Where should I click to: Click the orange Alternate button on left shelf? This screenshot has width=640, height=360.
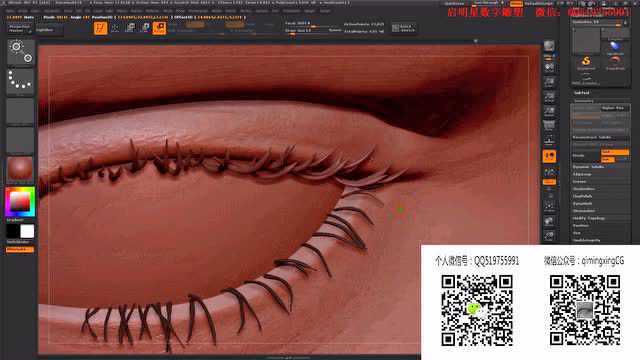pyautogui.click(x=20, y=249)
